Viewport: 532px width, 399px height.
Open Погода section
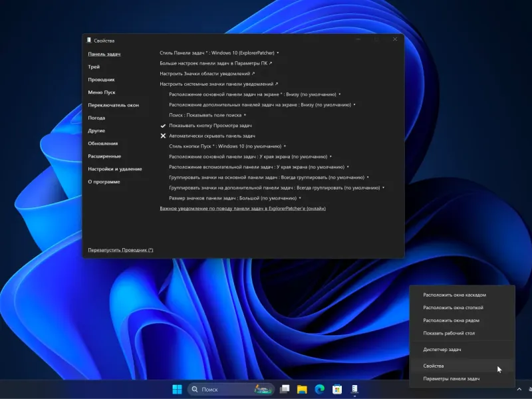(x=96, y=118)
